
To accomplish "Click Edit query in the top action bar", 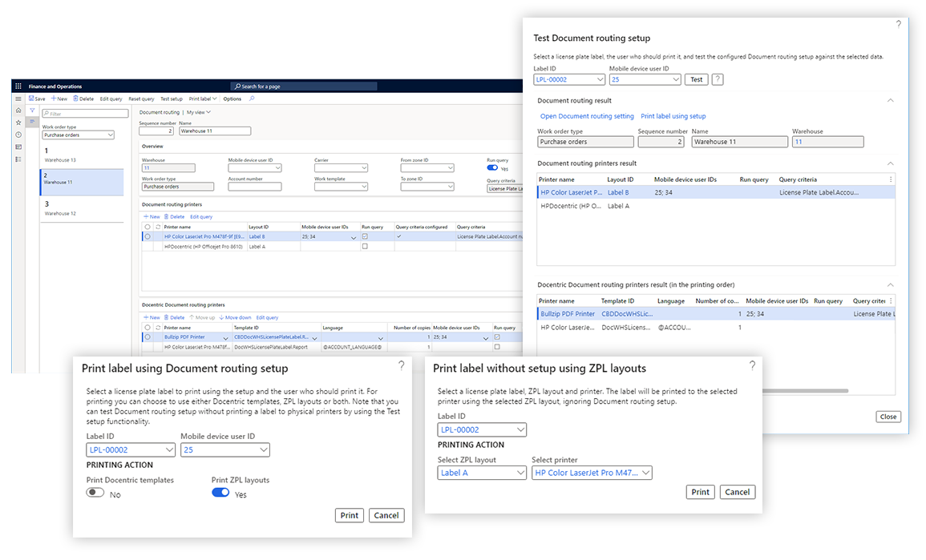I will pyautogui.click(x=111, y=99).
